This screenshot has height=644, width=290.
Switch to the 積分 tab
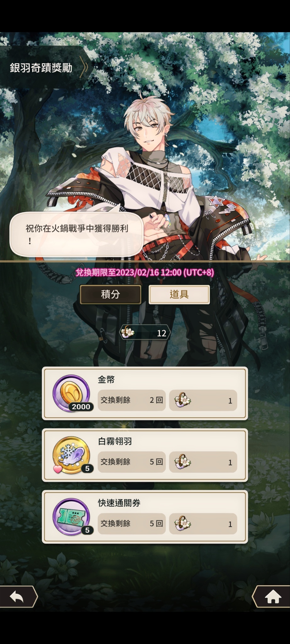(110, 294)
